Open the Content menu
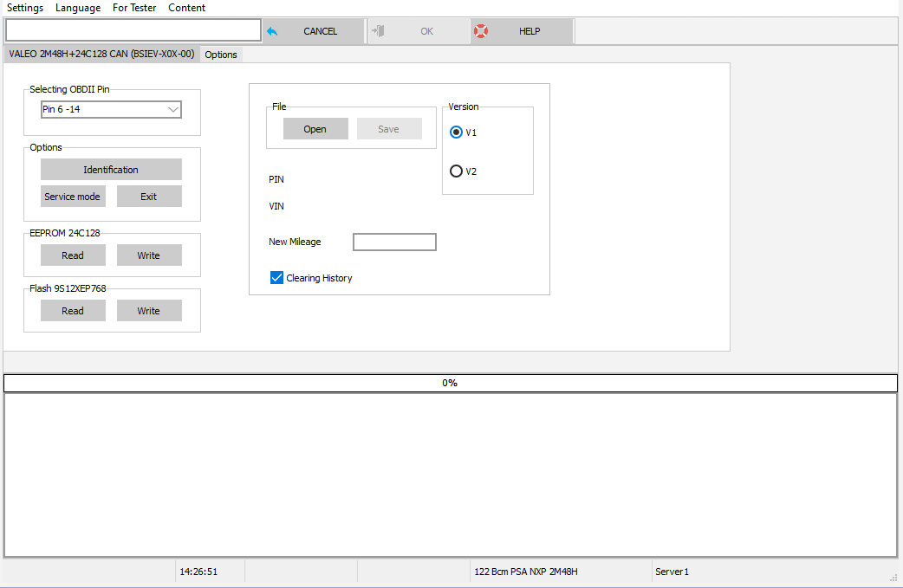Screen dimensions: 903x588 pos(187,8)
